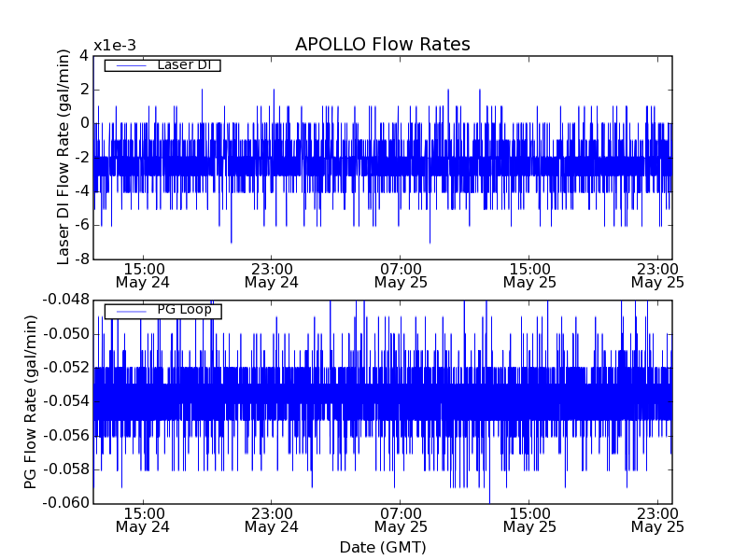Image resolution: width=747 pixels, height=560 pixels.
Task: Click the top plot's "23:00 May 24" tick label
Action: (271, 274)
